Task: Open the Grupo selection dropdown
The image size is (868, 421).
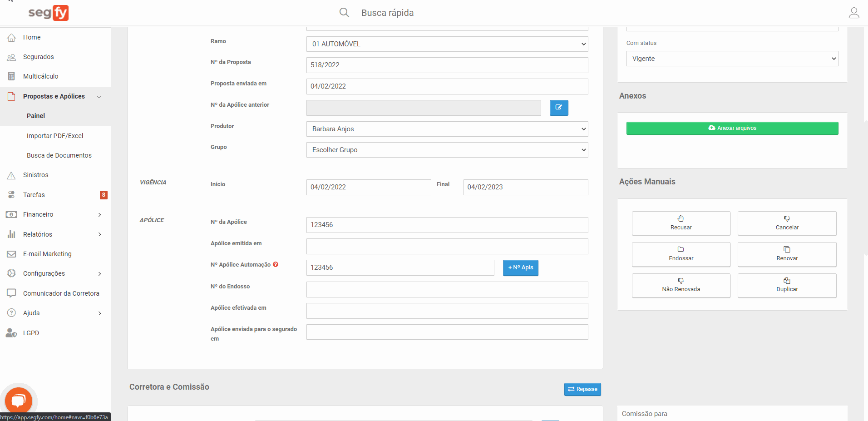Action: 447,150
